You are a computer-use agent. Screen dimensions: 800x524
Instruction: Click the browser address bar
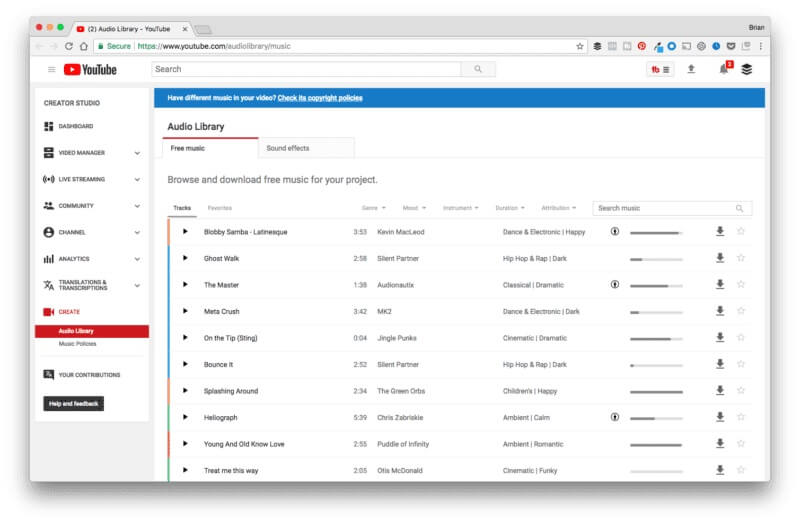340,46
